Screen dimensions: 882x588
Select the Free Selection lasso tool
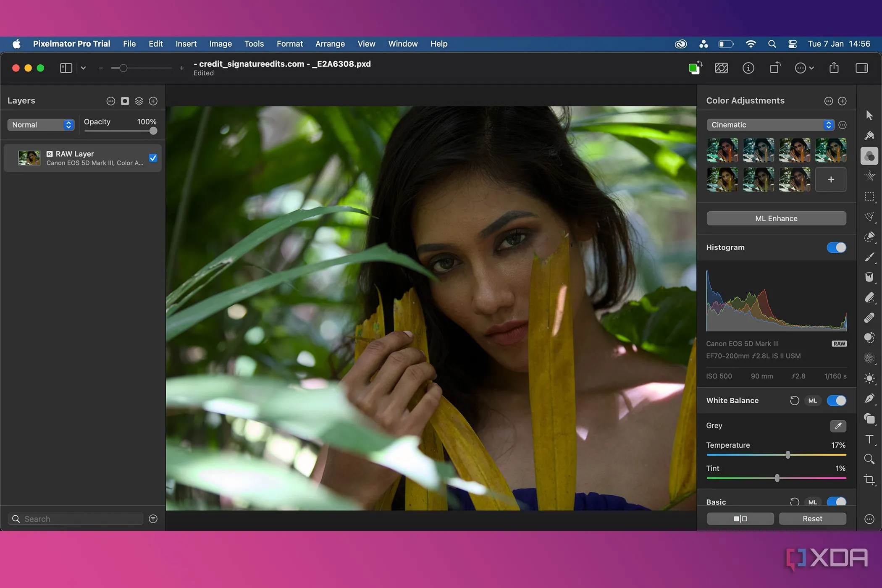[x=869, y=217]
